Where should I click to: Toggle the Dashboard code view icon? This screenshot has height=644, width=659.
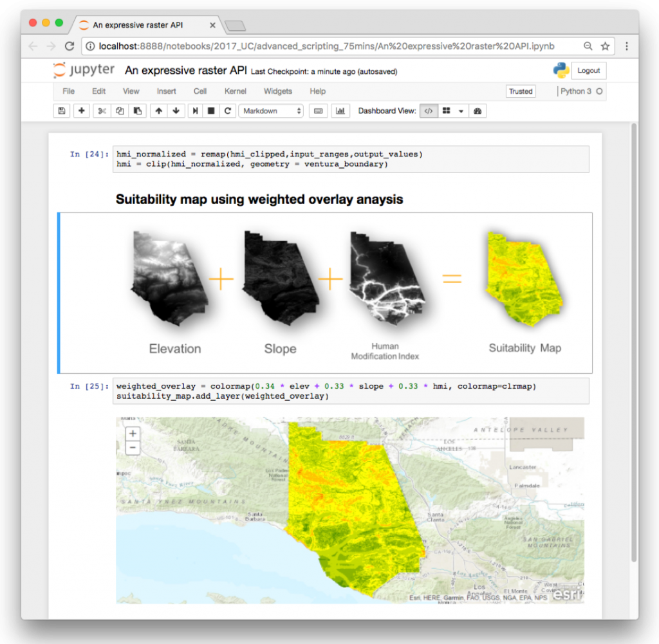click(429, 111)
